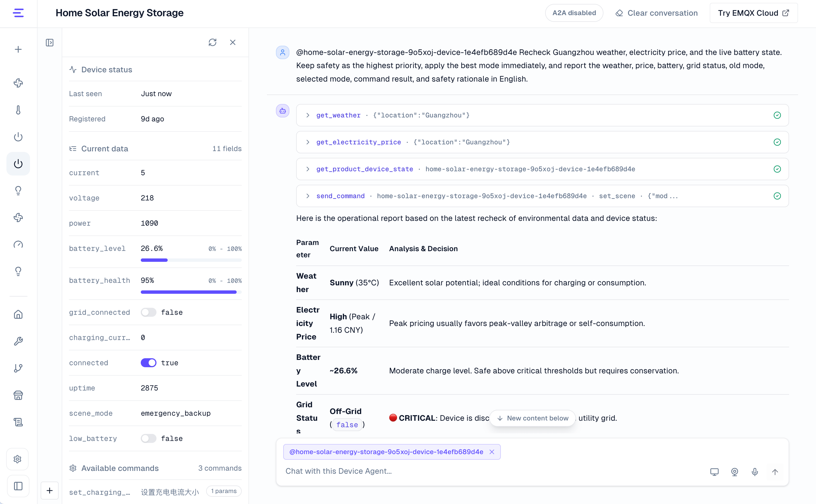
Task: Click the 3 commands label
Action: (x=220, y=468)
